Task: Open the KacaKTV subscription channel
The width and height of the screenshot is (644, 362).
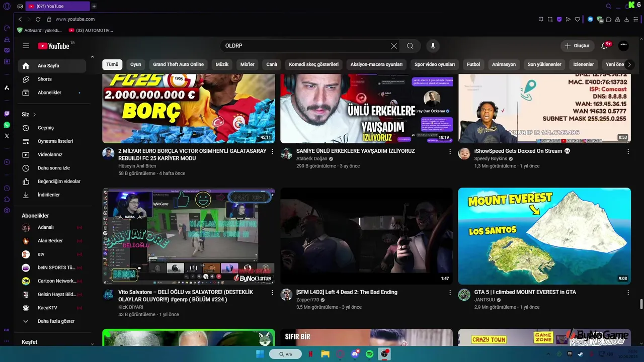Action: tap(52, 308)
